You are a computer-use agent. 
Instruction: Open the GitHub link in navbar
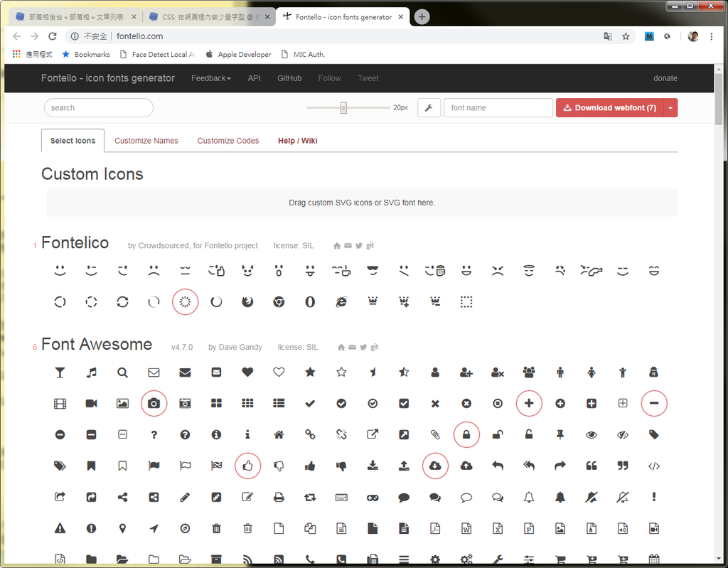point(289,78)
